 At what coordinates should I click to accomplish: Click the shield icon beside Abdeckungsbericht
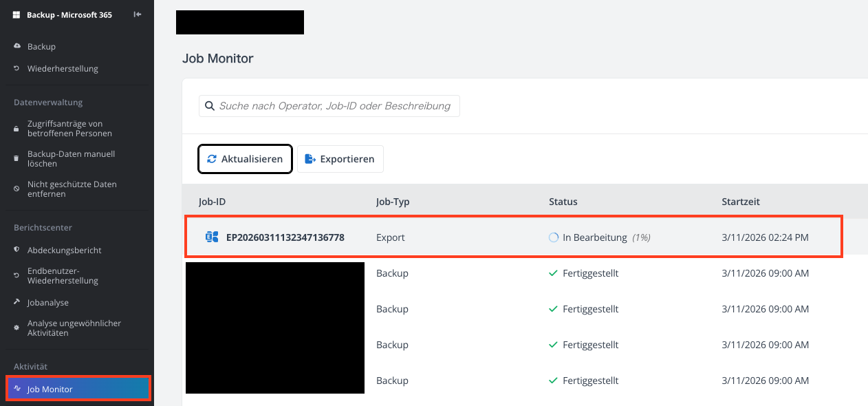point(17,250)
